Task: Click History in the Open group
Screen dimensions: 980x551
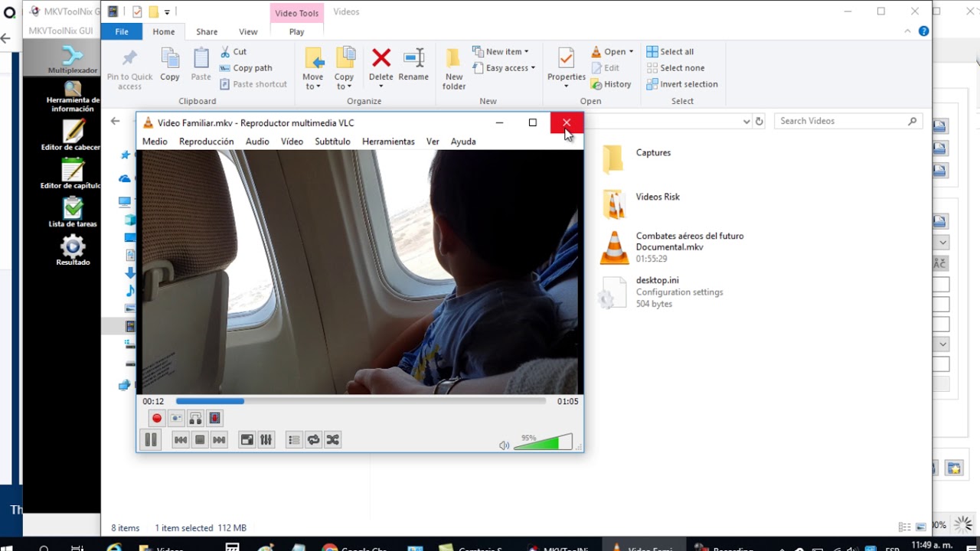Action: tap(611, 84)
